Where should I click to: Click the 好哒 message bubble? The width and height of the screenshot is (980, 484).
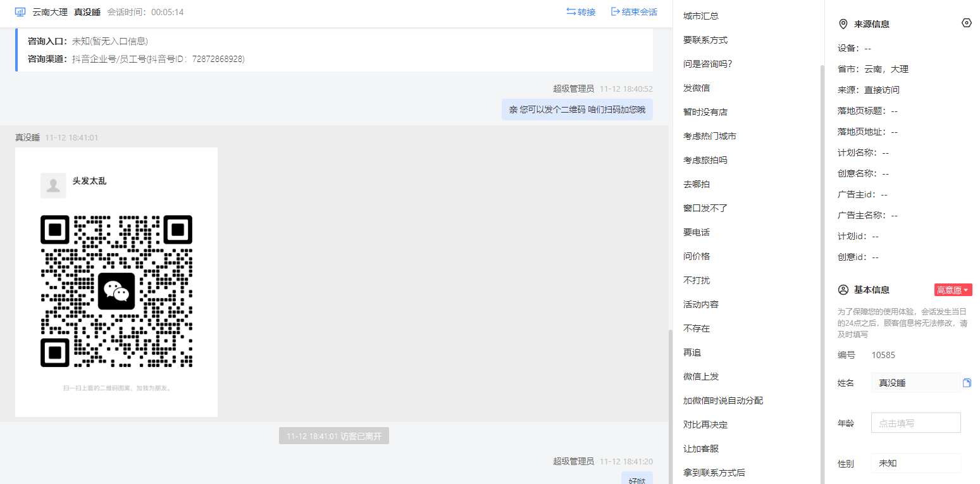pyautogui.click(x=637, y=479)
